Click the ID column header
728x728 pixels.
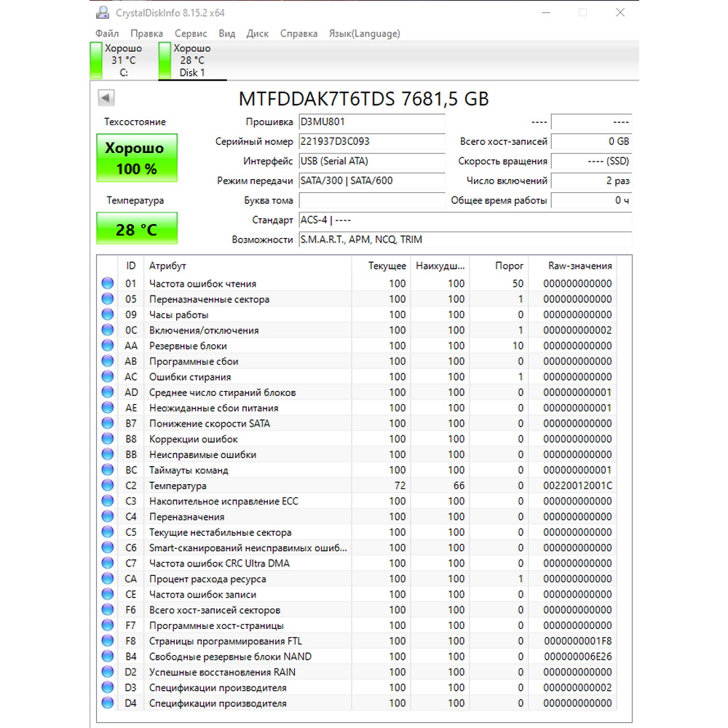[x=131, y=266]
